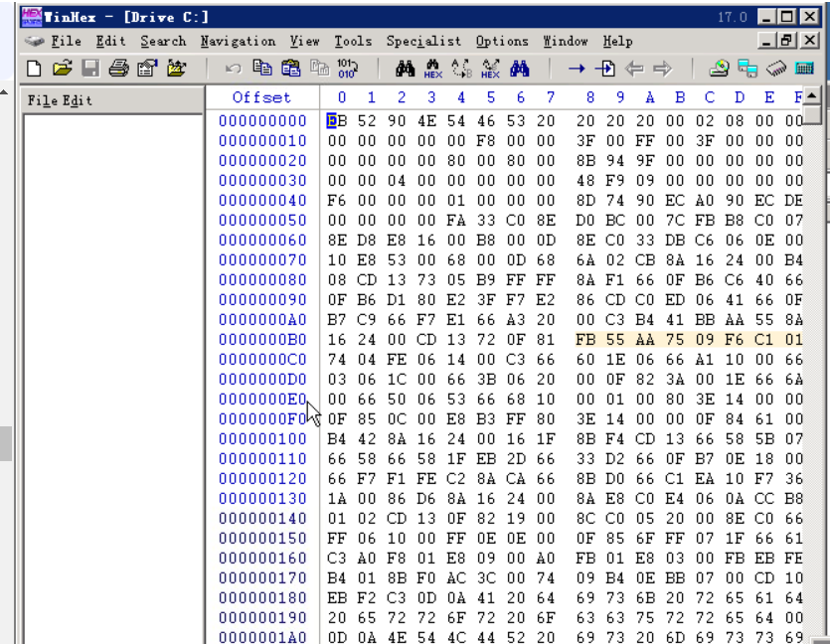Open the Properties toolbar icon

point(147,69)
